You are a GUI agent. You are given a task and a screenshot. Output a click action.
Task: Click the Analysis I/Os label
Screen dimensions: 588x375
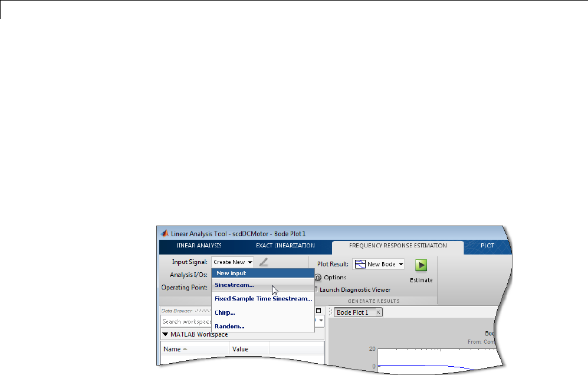(188, 275)
